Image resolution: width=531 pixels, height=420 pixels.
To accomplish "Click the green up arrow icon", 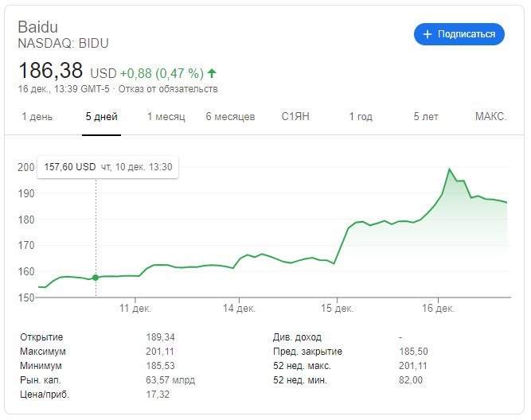I will (x=212, y=72).
